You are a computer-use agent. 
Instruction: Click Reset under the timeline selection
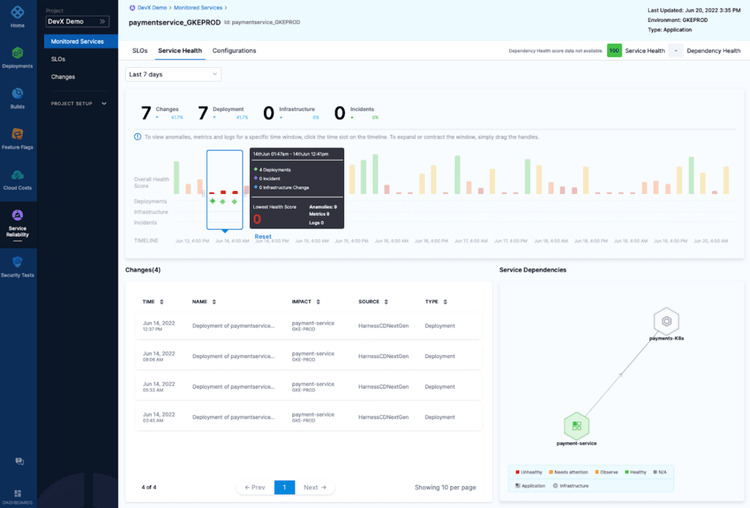tap(263, 236)
